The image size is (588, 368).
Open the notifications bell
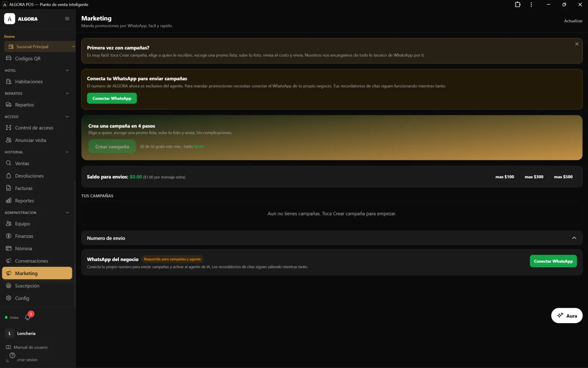pos(28,317)
